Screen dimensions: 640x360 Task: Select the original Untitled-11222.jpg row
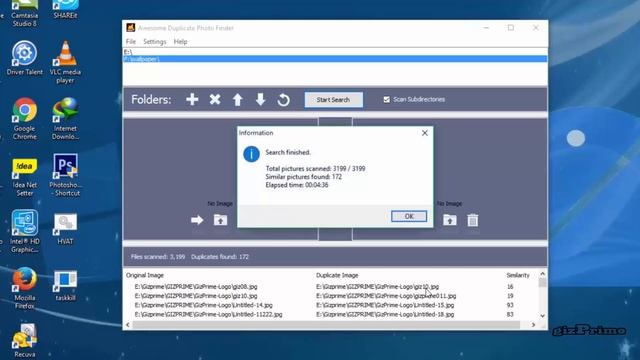[209, 315]
